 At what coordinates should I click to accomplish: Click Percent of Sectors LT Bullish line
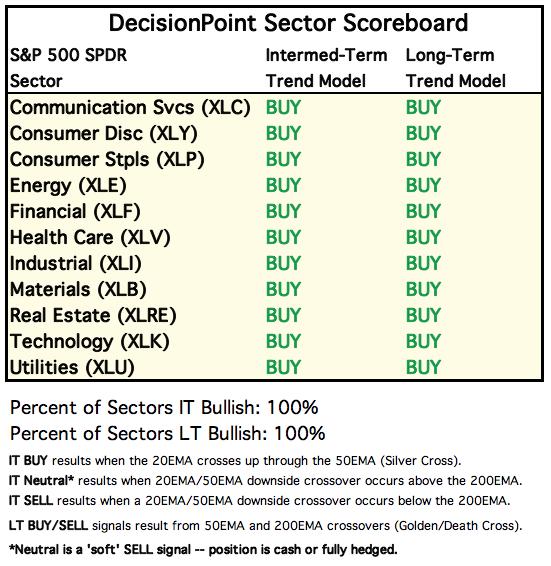(168, 434)
